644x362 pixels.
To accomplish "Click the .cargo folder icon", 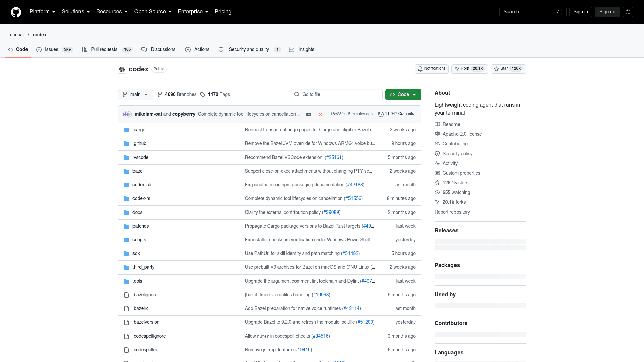I will tap(126, 130).
